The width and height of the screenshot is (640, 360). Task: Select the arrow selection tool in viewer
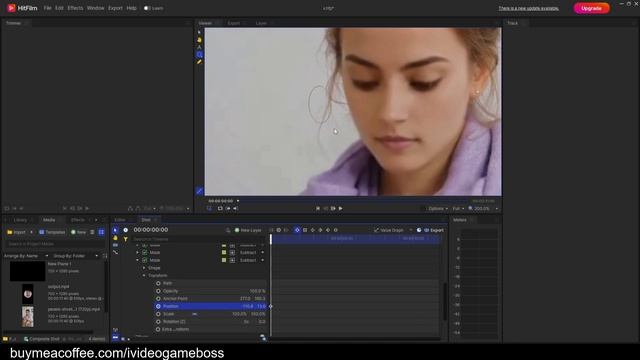click(x=199, y=32)
